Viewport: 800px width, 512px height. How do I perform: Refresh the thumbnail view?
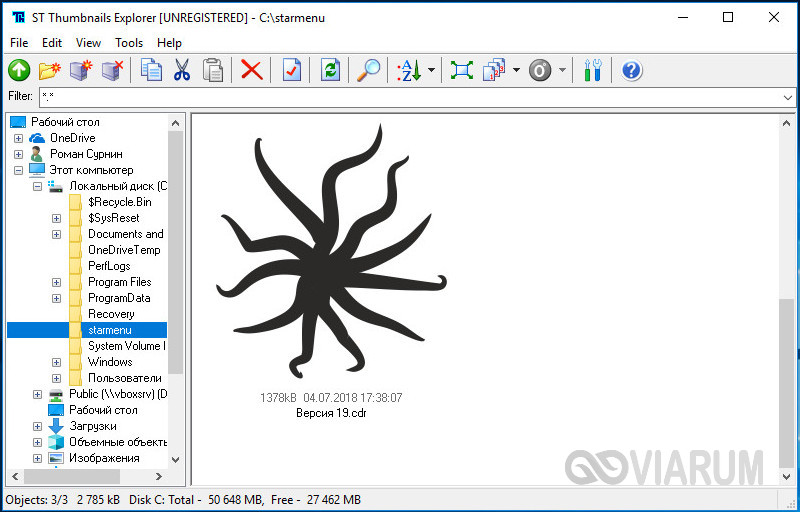click(x=331, y=70)
